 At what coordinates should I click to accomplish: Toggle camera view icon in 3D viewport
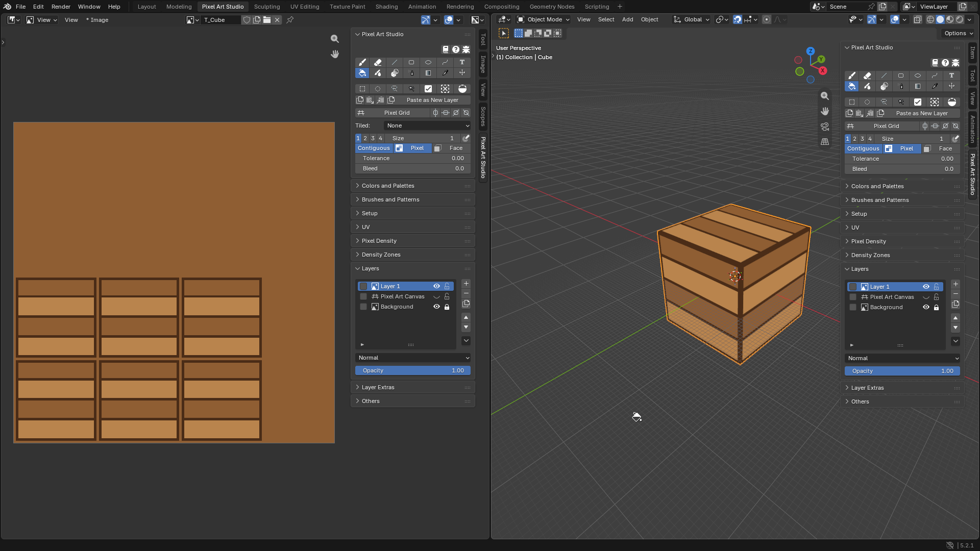(825, 127)
